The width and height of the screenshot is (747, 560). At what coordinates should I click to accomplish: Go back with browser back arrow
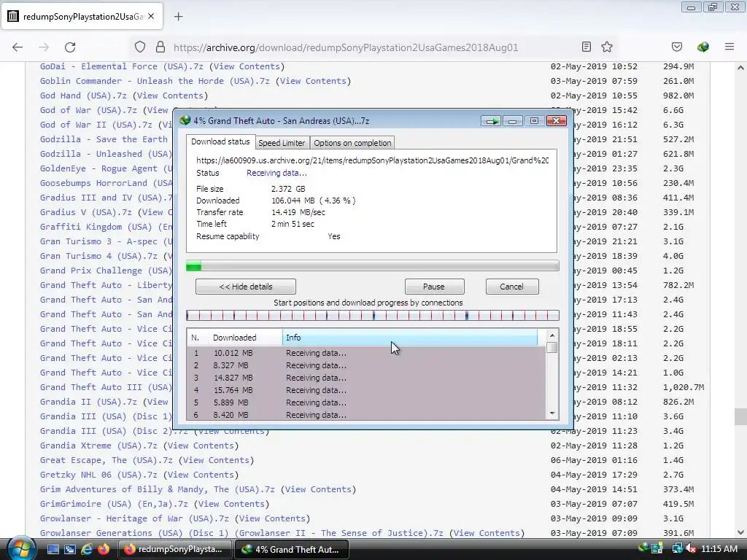(18, 47)
